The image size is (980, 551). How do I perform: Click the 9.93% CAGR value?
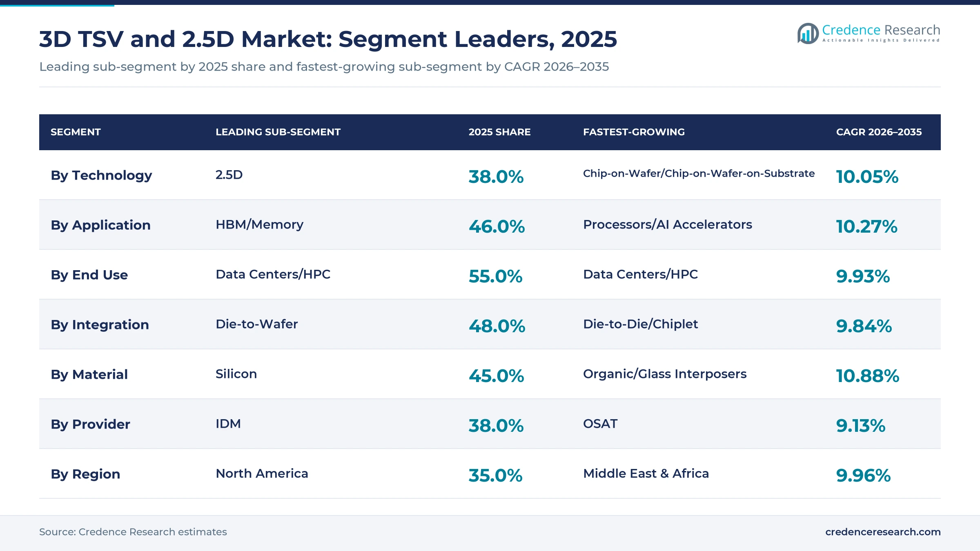pyautogui.click(x=863, y=276)
